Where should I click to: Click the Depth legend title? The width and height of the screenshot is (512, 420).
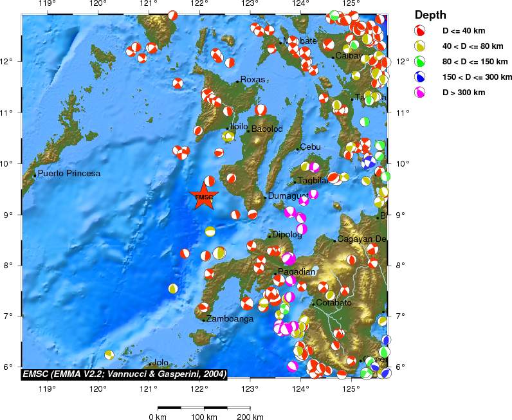[x=430, y=15]
